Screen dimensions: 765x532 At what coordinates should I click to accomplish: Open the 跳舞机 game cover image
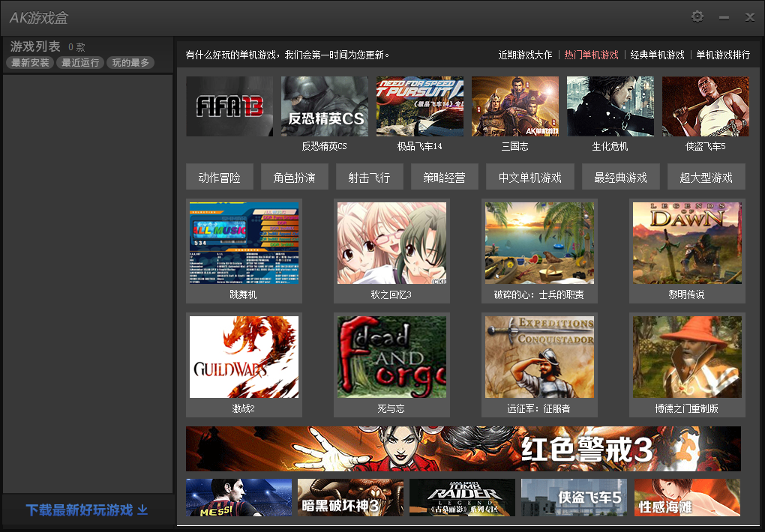point(244,243)
